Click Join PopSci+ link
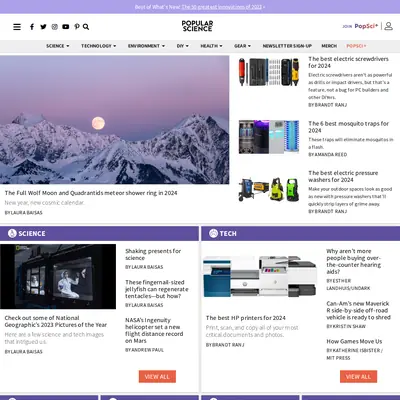 [x=360, y=26]
